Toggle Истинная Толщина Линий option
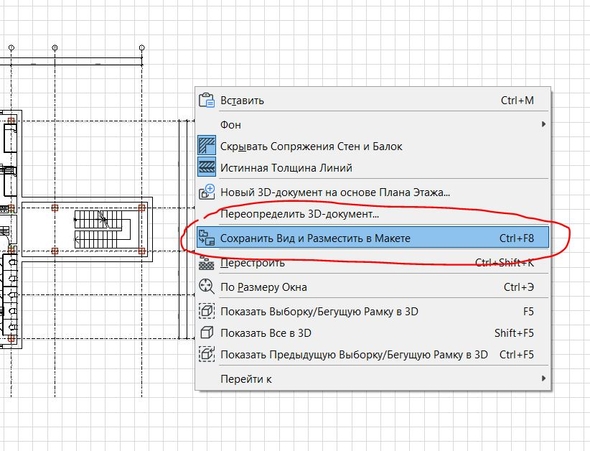The width and height of the screenshot is (590, 451). [207, 167]
